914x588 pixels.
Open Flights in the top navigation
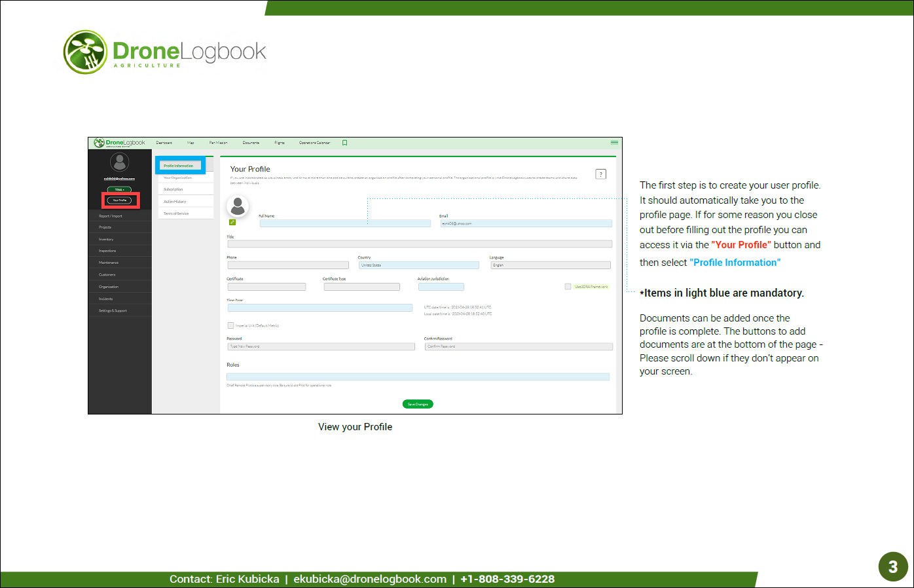(280, 143)
